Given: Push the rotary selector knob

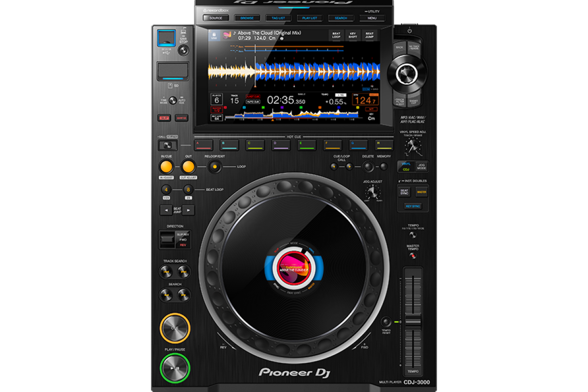Looking at the screenshot, I should point(406,74).
